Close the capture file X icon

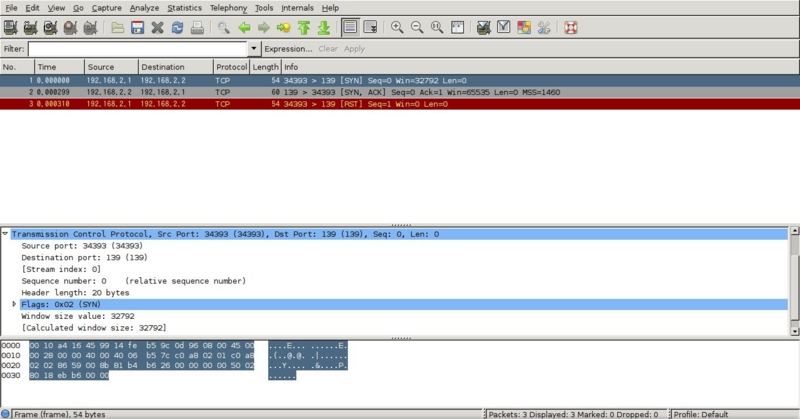[x=157, y=28]
